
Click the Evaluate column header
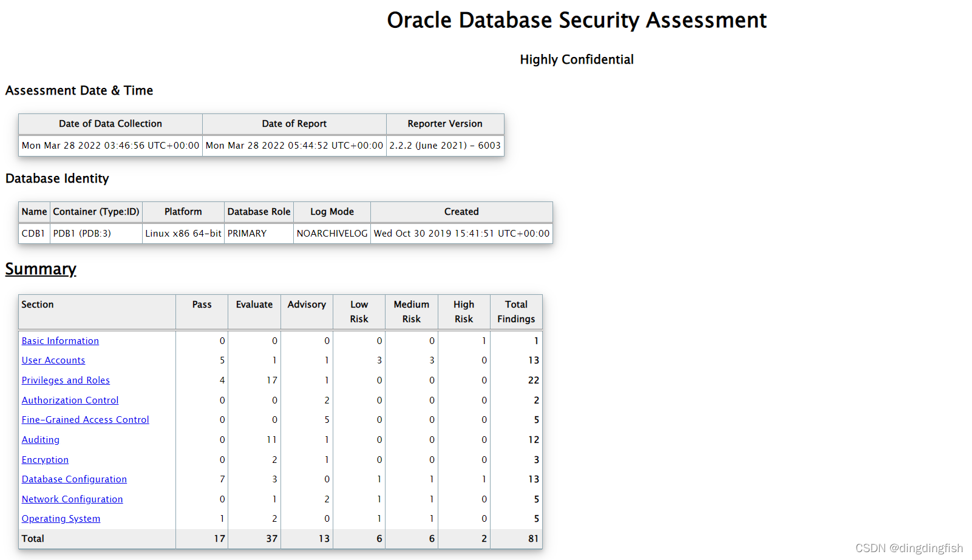coord(254,312)
